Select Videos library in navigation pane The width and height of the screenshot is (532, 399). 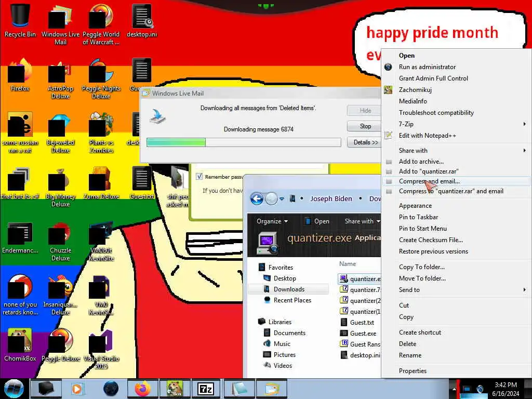(282, 365)
